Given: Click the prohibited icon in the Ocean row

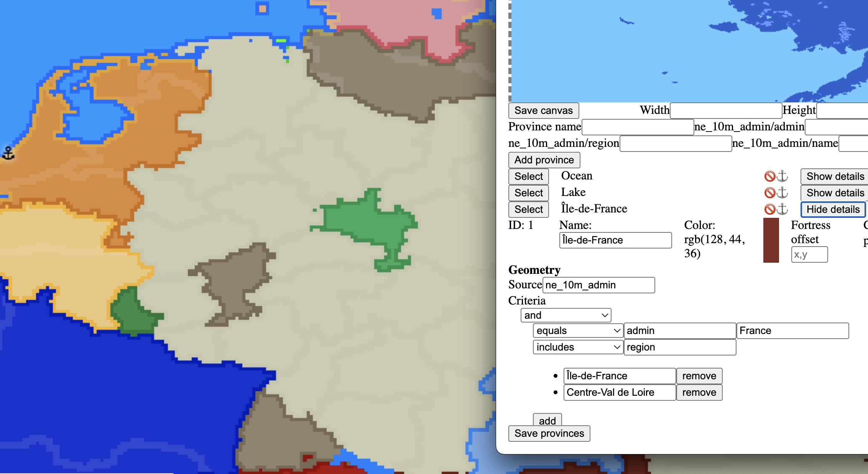Looking at the screenshot, I should (x=770, y=176).
